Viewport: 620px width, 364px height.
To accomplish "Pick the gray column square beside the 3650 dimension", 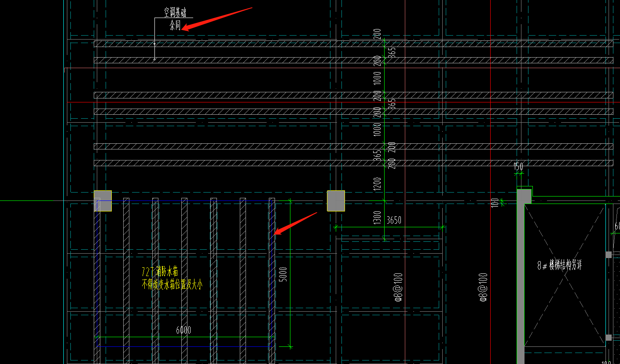I will coord(336,201).
